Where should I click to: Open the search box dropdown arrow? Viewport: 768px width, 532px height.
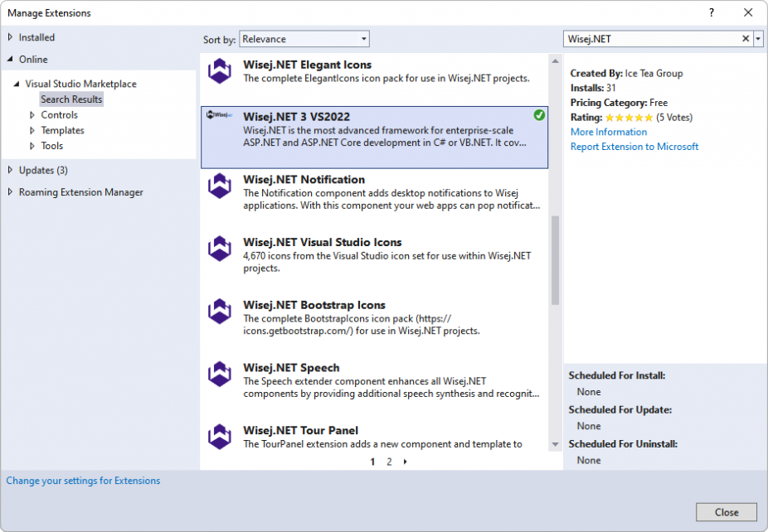pos(758,39)
